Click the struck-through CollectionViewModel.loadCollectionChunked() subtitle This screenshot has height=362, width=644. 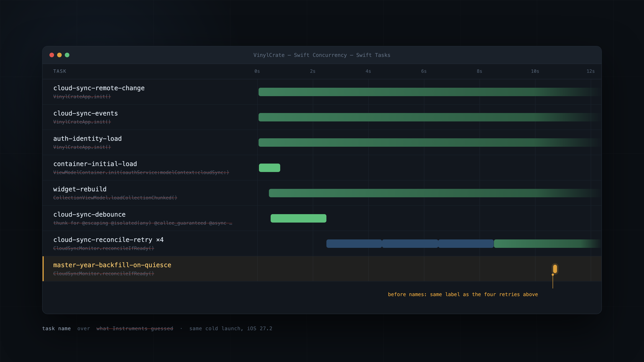click(115, 198)
